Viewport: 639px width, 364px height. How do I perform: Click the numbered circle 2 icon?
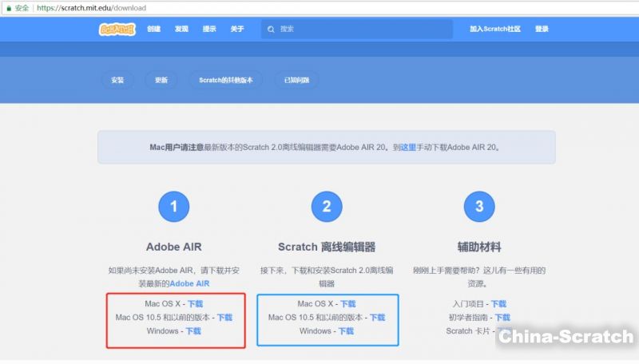327,207
